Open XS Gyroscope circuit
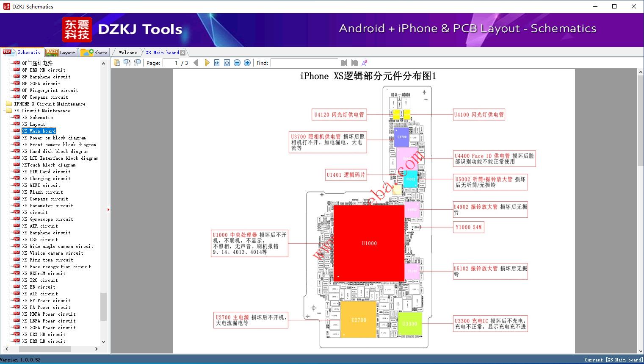 point(47,219)
